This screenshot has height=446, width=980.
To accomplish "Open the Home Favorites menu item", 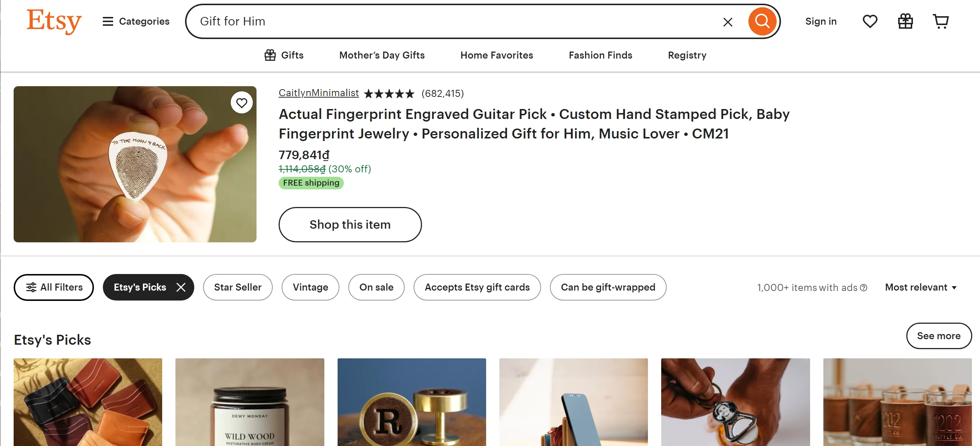I will [496, 55].
